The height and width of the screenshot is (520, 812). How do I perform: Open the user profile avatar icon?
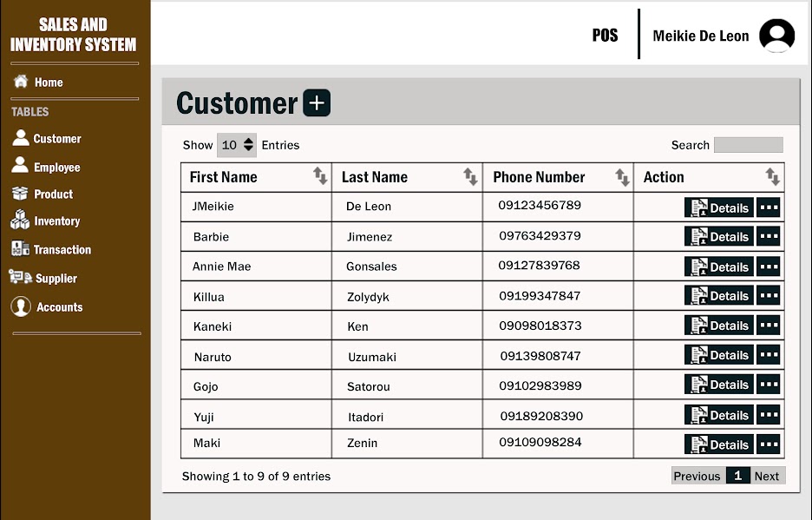776,36
